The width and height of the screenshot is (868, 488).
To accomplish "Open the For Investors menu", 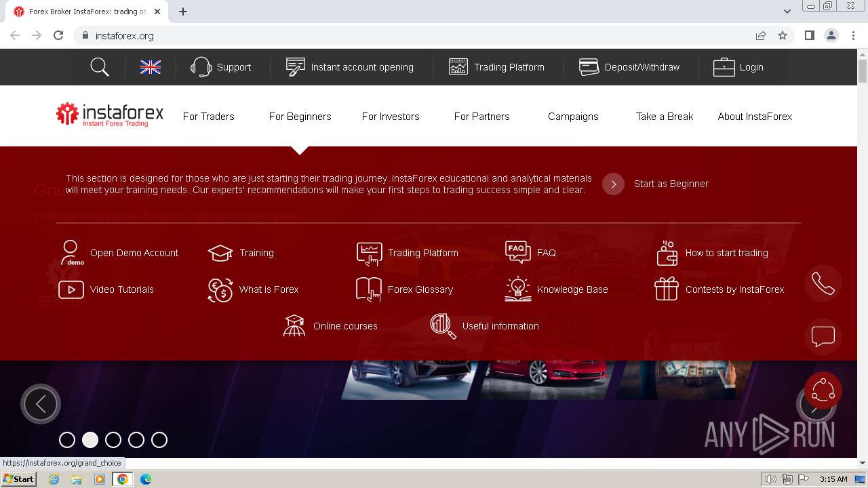I will point(391,117).
